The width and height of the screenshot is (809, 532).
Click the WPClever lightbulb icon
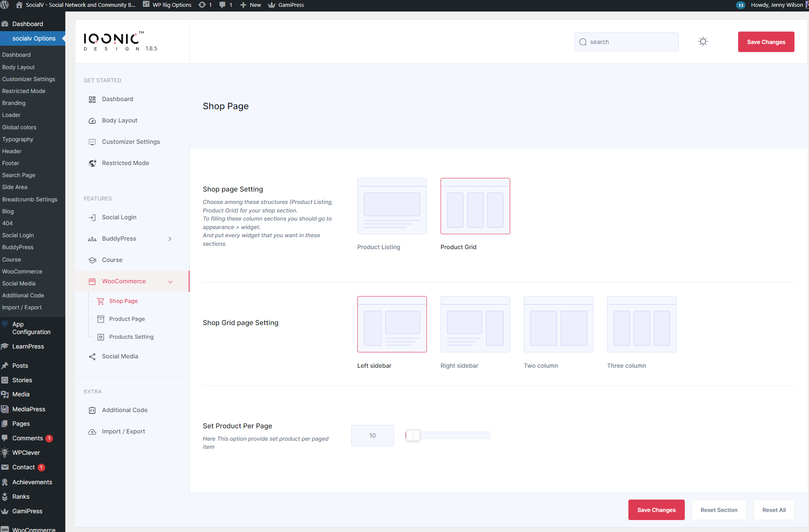click(x=5, y=453)
